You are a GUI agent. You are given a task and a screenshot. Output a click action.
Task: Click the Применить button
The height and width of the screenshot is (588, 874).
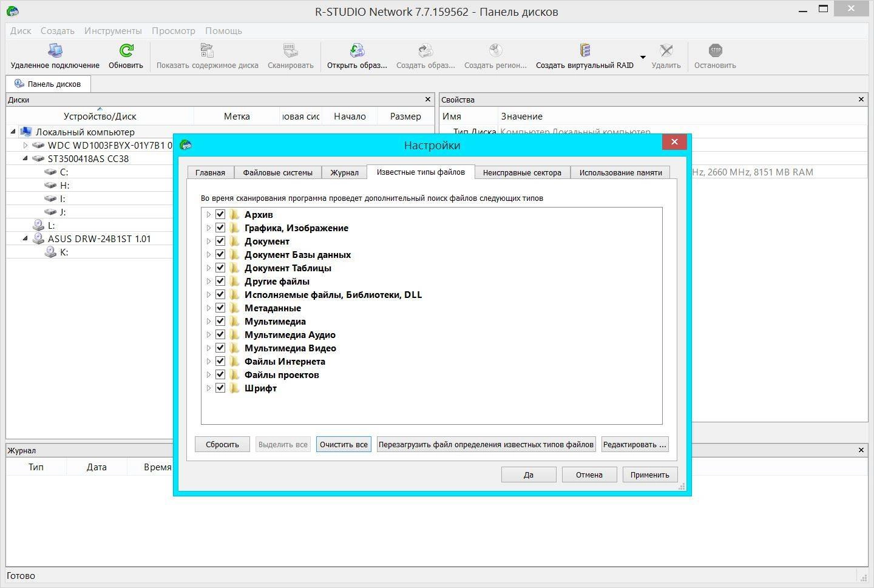[650, 475]
